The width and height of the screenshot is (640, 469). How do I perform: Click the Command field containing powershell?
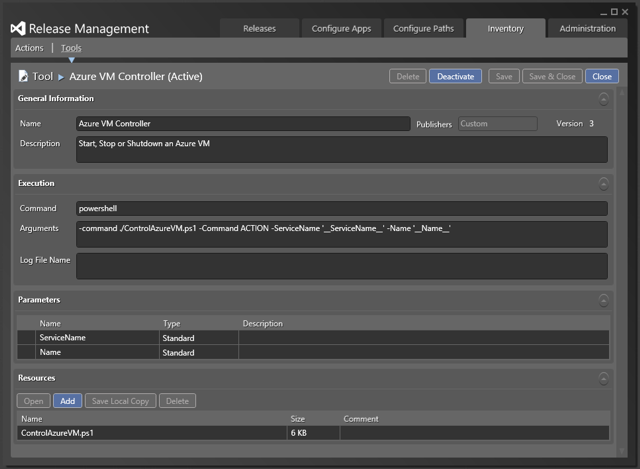pyautogui.click(x=342, y=208)
